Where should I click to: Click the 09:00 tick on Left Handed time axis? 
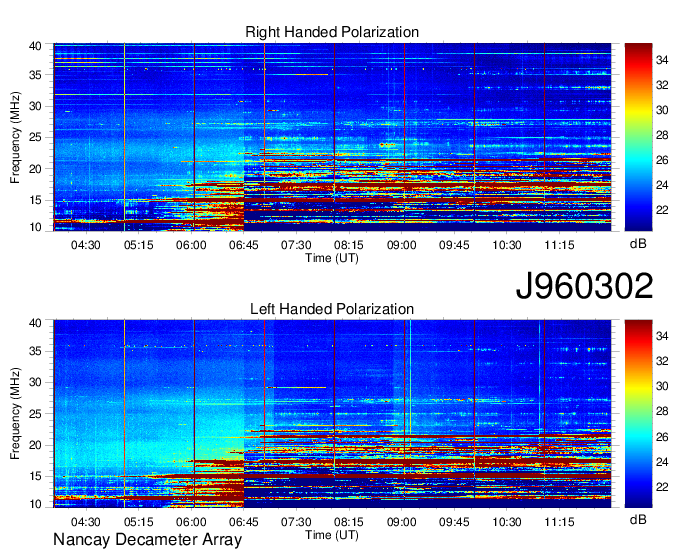(x=402, y=522)
